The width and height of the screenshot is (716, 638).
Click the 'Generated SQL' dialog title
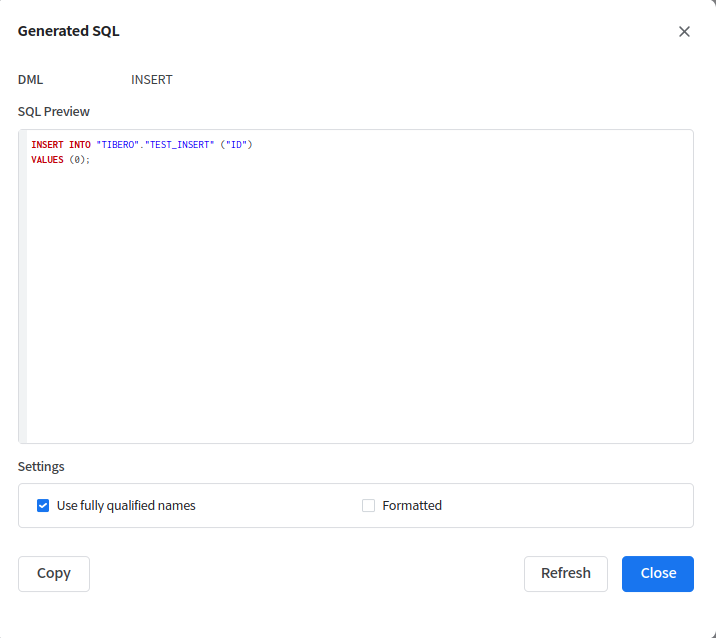pos(69,31)
